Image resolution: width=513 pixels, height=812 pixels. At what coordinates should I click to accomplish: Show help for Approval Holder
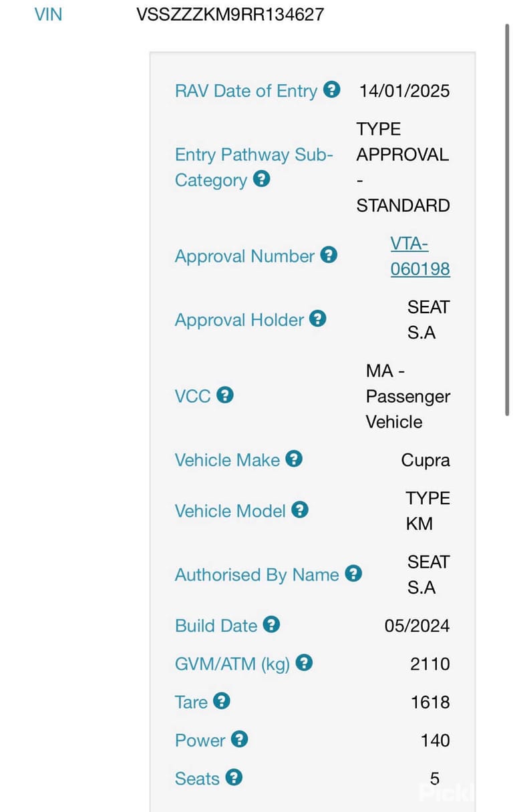pos(318,319)
